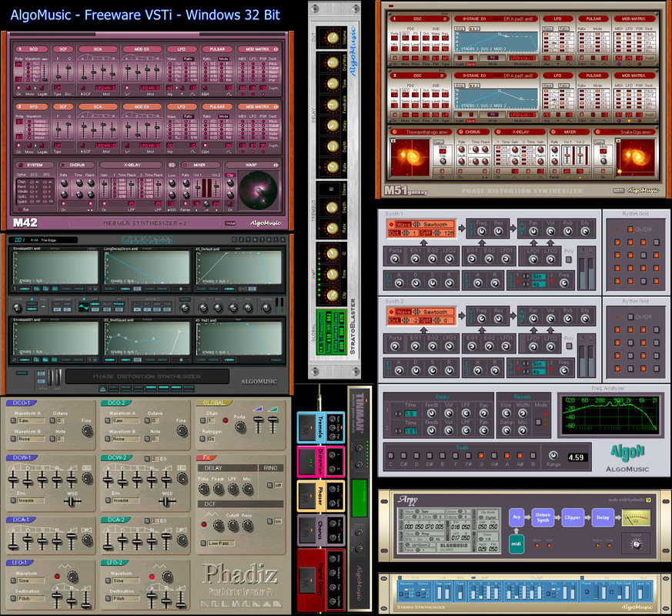Click the WSD slider in Phadiz DCW-1

tap(72, 501)
